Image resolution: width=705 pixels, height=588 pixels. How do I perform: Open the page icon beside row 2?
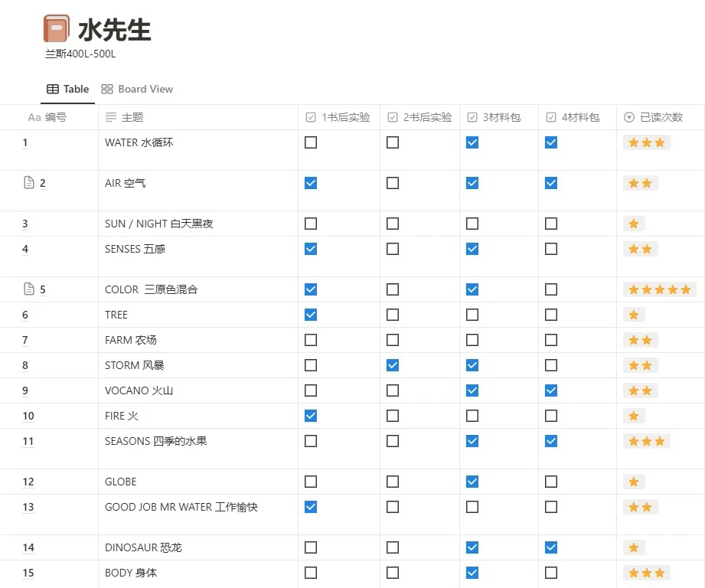pyautogui.click(x=29, y=182)
